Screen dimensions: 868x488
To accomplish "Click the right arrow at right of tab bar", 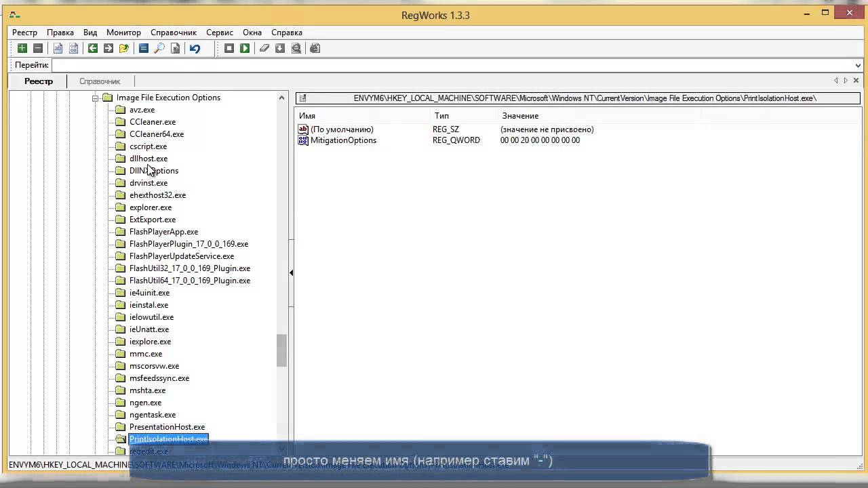I will pyautogui.click(x=846, y=81).
